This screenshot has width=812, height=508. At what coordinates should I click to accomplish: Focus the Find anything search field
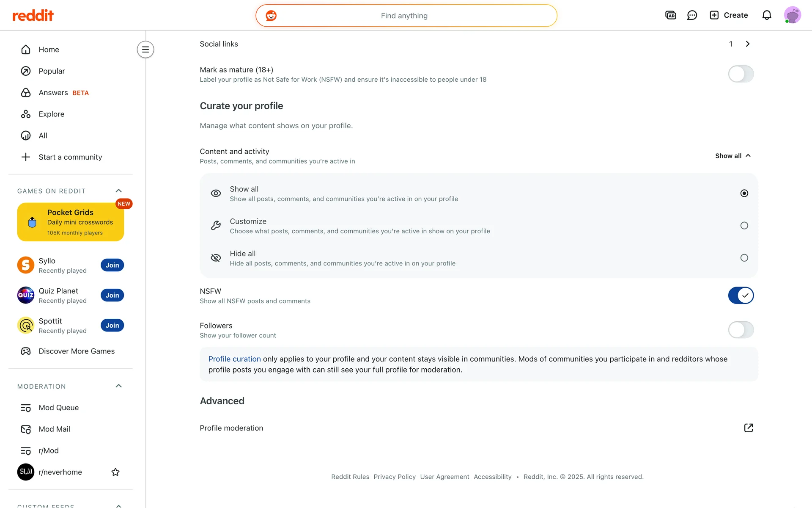pos(404,16)
